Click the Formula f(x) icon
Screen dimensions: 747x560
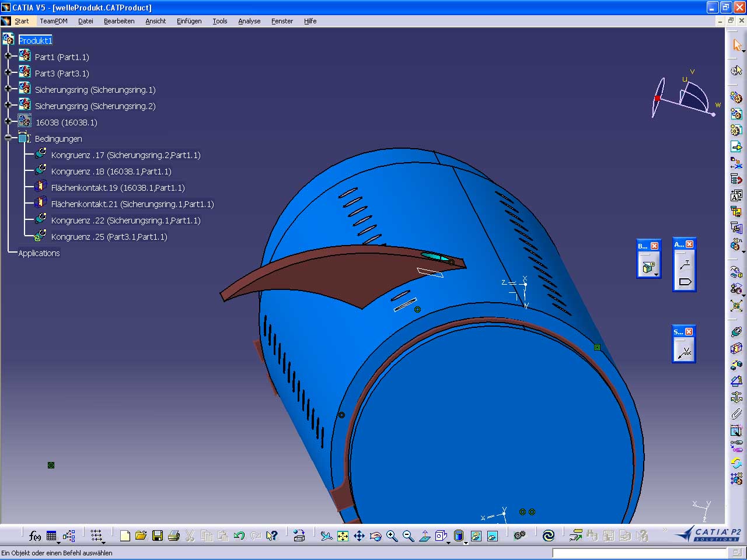35,535
